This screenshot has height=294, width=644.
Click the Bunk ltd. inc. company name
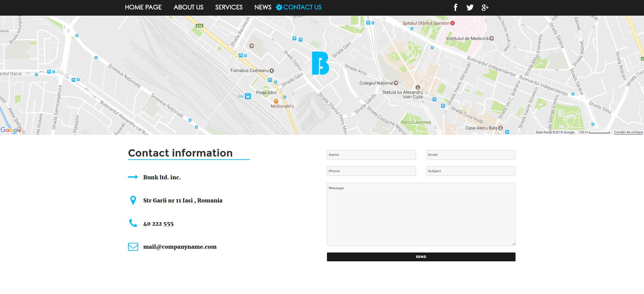(162, 177)
